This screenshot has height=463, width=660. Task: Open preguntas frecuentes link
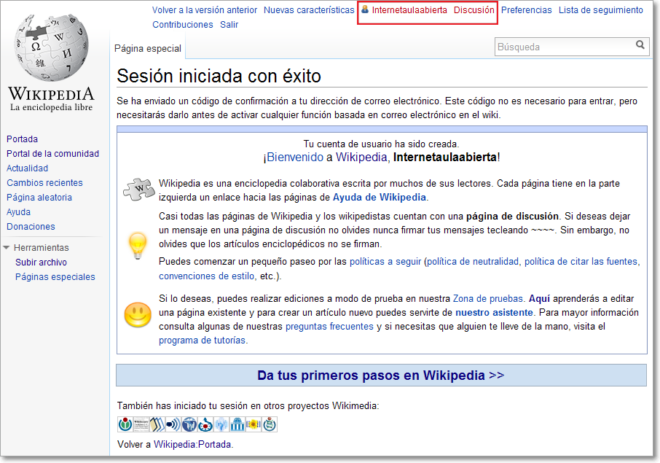click(x=329, y=326)
